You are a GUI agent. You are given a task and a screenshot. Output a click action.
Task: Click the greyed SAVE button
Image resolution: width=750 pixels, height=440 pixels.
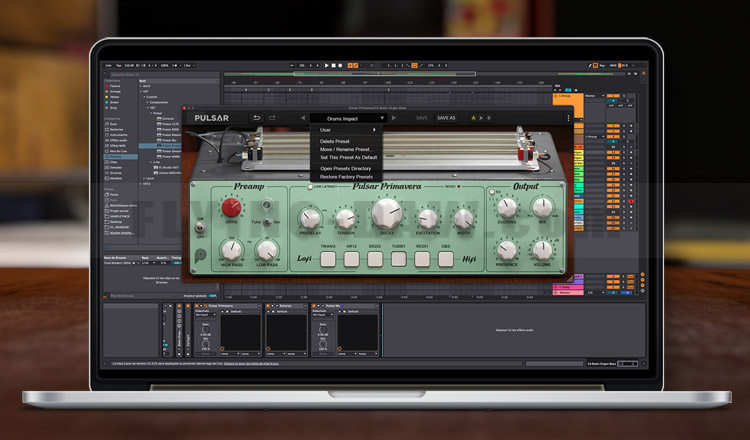pyautogui.click(x=421, y=118)
